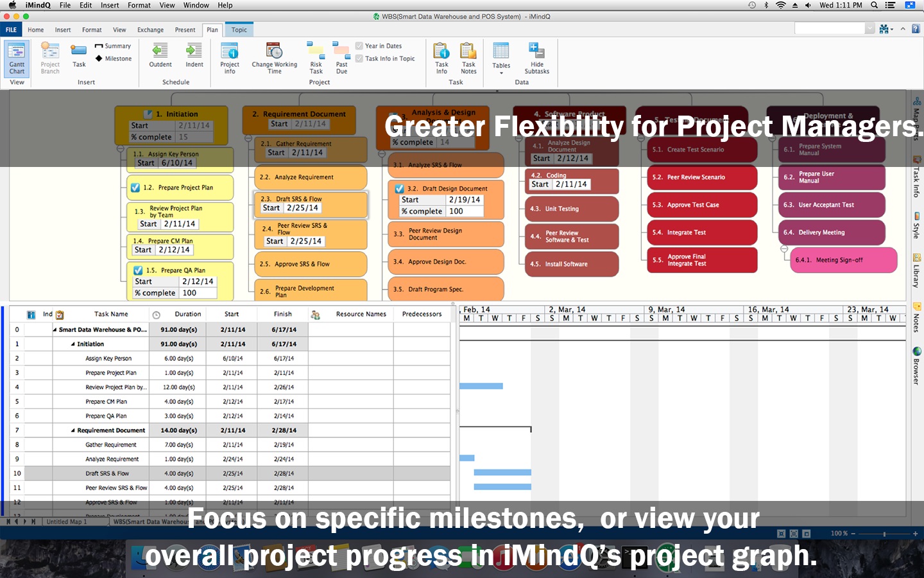
Task: Click the info column header icon
Action: pyautogui.click(x=31, y=315)
